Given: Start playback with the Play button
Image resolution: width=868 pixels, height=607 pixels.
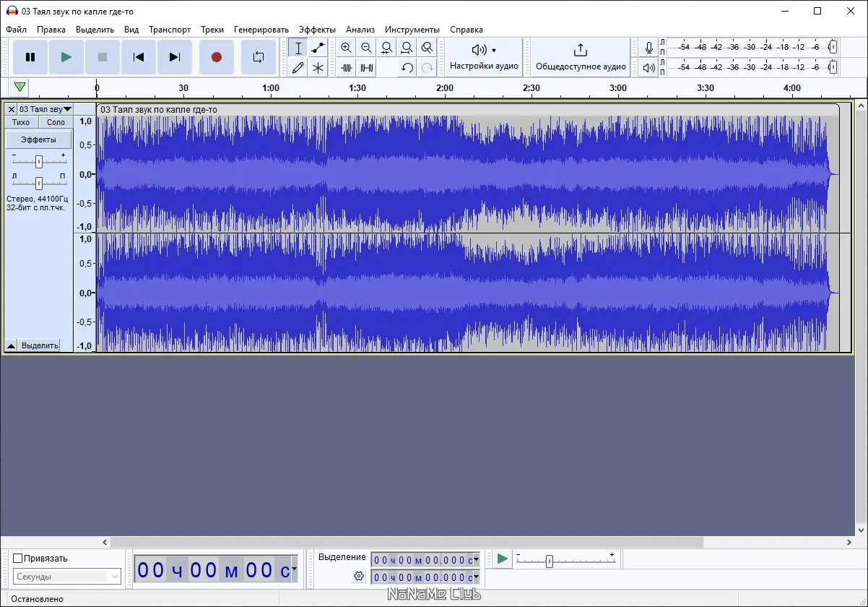Looking at the screenshot, I should coord(66,57).
